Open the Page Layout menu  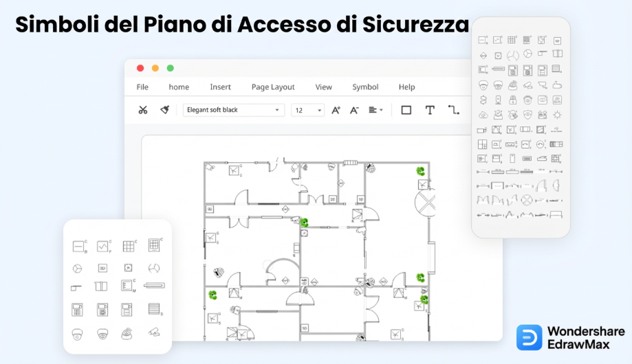pyautogui.click(x=273, y=87)
